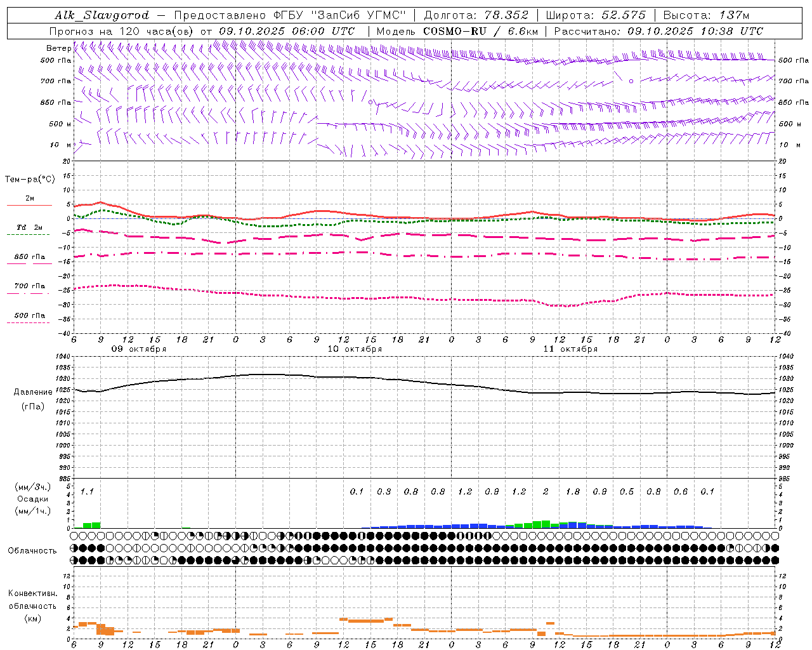This screenshot has width=812, height=650.
Task: Click the '0.6' precipitation amount
Action: coord(680,491)
